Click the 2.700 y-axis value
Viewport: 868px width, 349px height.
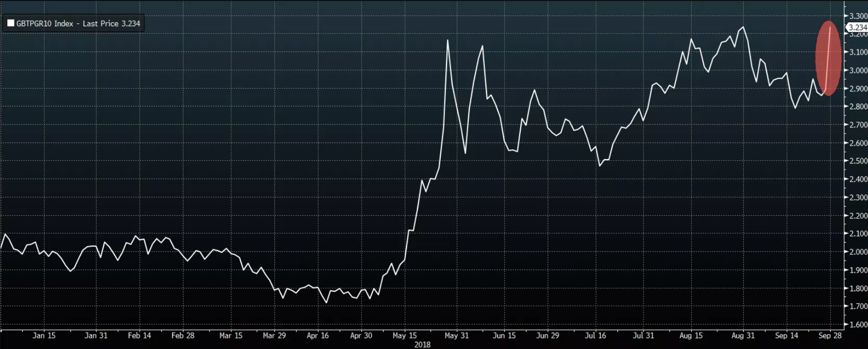858,125
